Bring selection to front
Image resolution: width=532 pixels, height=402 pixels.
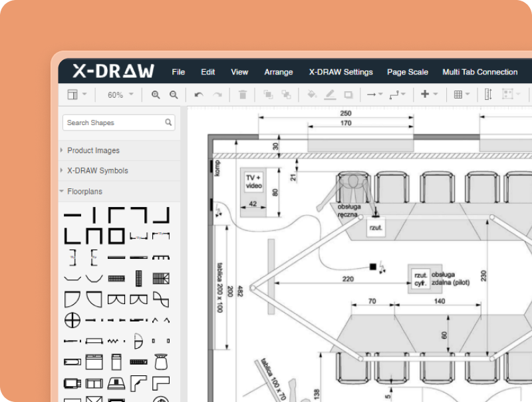[268, 95]
